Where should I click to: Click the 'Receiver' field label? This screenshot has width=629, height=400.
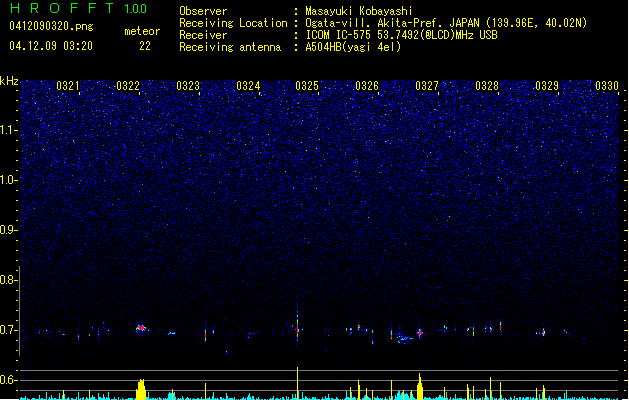click(203, 35)
